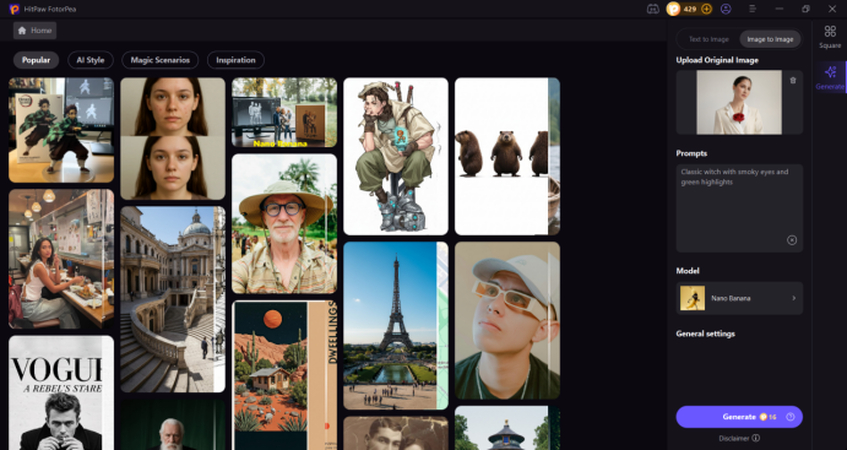Viewport: 847px width, 450px height.
Task: Open the three beavers thumbnail
Action: click(507, 156)
